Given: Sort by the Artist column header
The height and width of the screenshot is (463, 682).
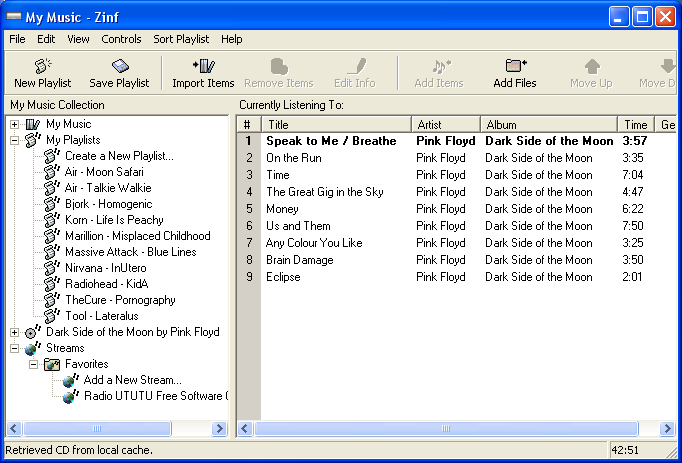Looking at the screenshot, I should pos(446,125).
